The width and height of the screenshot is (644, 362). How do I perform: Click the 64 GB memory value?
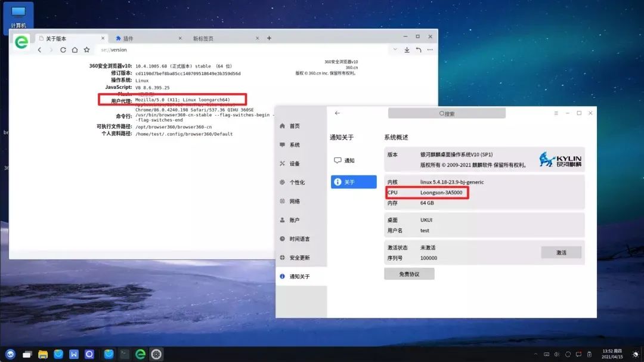pos(427,203)
